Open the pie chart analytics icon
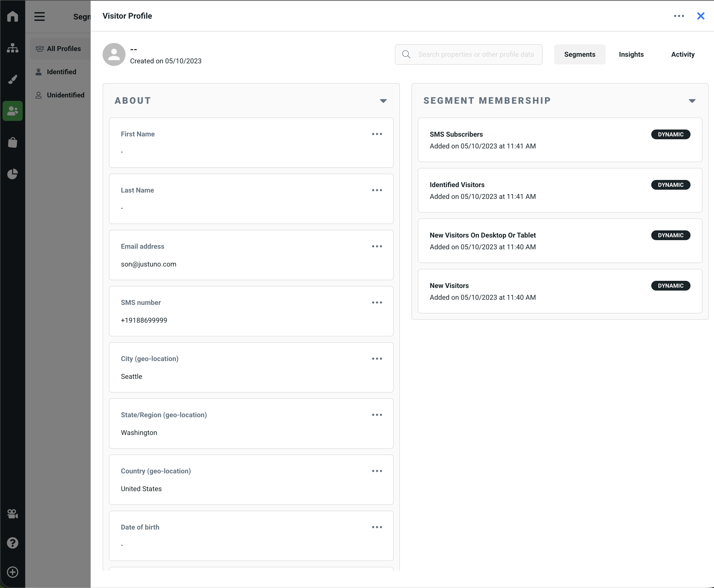The image size is (714, 588). coord(13,174)
